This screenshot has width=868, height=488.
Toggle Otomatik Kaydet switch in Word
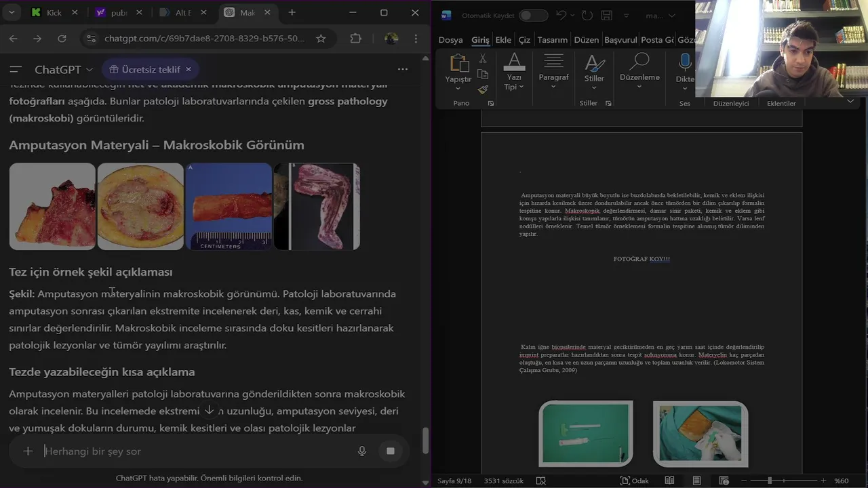[534, 16]
